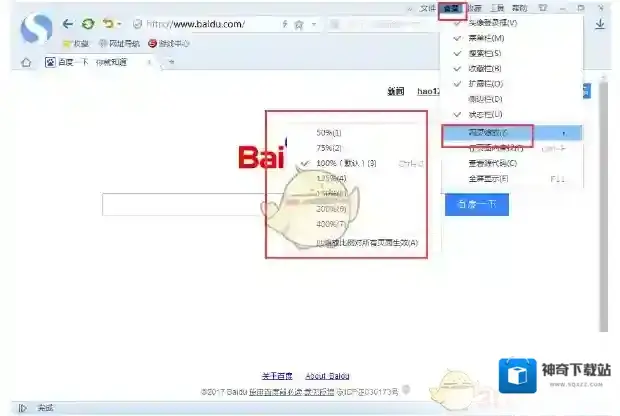Screen dimensions: 620x416
Task: Click the 收藏 star icon in favorites bar
Action: pos(67,43)
